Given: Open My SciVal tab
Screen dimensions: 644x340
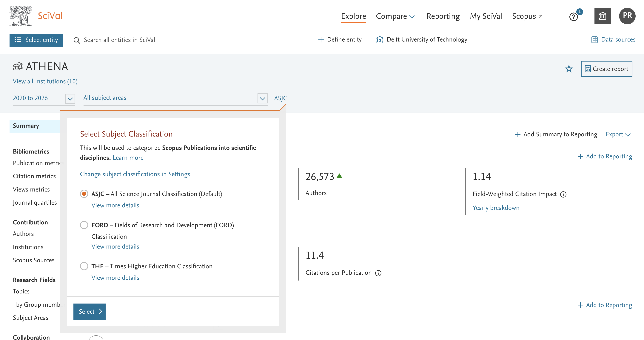Looking at the screenshot, I should pos(486,16).
